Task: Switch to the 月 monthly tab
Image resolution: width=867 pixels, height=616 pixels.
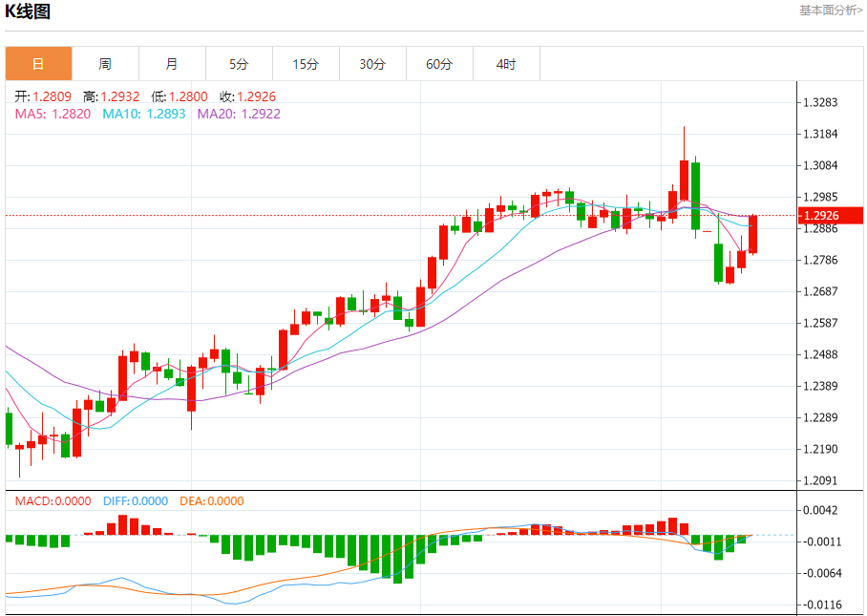Action: pyautogui.click(x=172, y=64)
